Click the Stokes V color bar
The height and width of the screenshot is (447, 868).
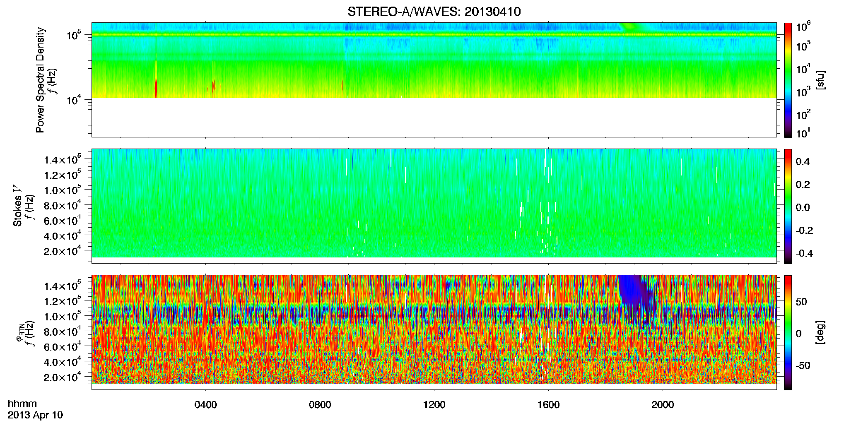click(788, 206)
